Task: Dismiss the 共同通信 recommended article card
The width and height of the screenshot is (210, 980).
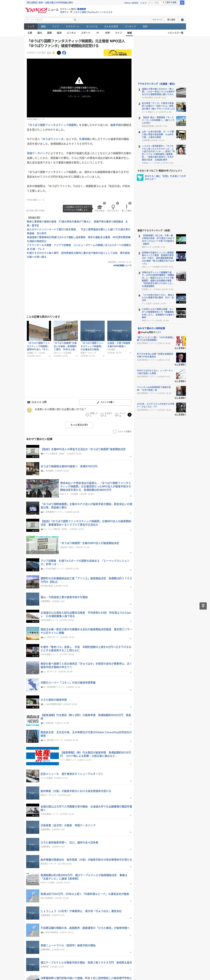Action: [130, 353]
